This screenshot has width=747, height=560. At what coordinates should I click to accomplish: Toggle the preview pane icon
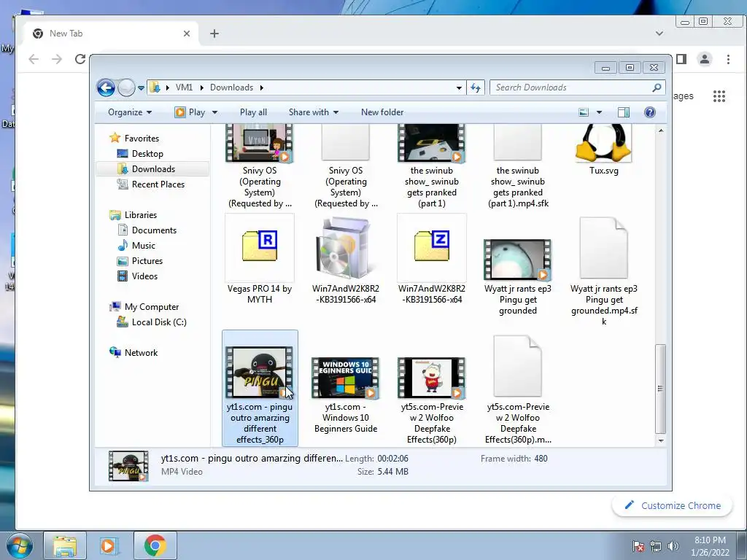coord(624,112)
